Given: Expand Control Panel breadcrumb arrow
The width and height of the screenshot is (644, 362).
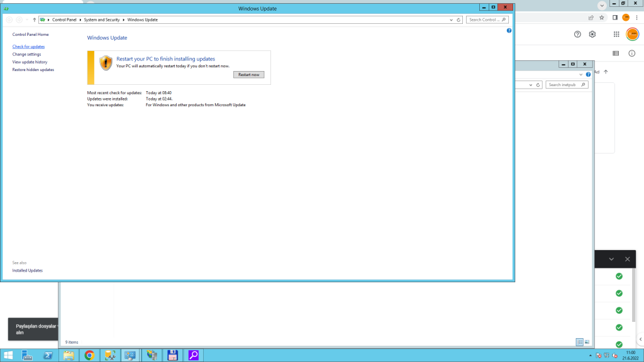Looking at the screenshot, I should (x=80, y=19).
